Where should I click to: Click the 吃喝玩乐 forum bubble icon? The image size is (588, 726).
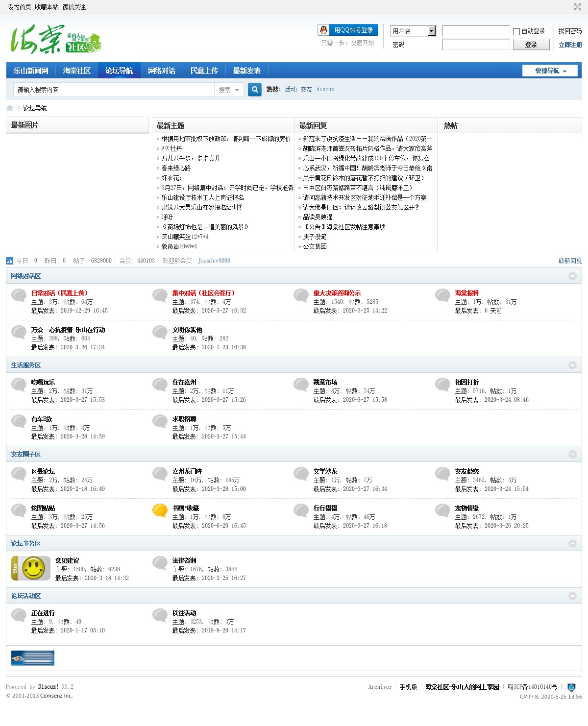click(19, 385)
